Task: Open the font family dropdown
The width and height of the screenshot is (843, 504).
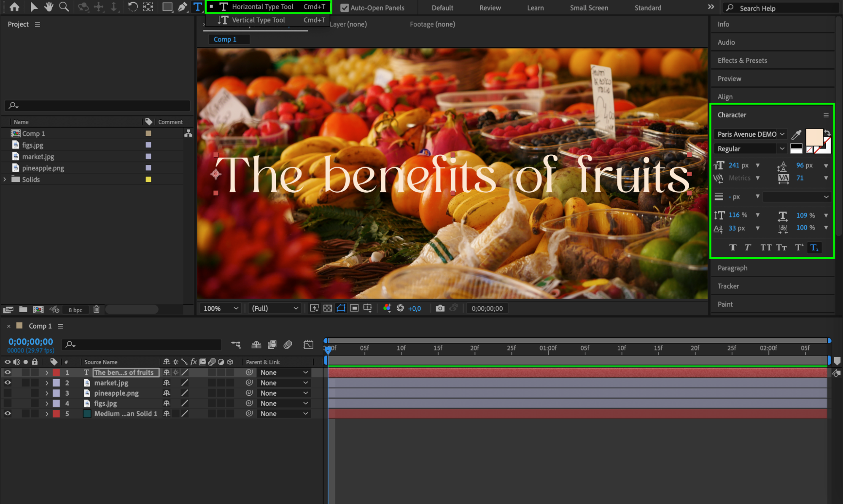Action: point(782,134)
